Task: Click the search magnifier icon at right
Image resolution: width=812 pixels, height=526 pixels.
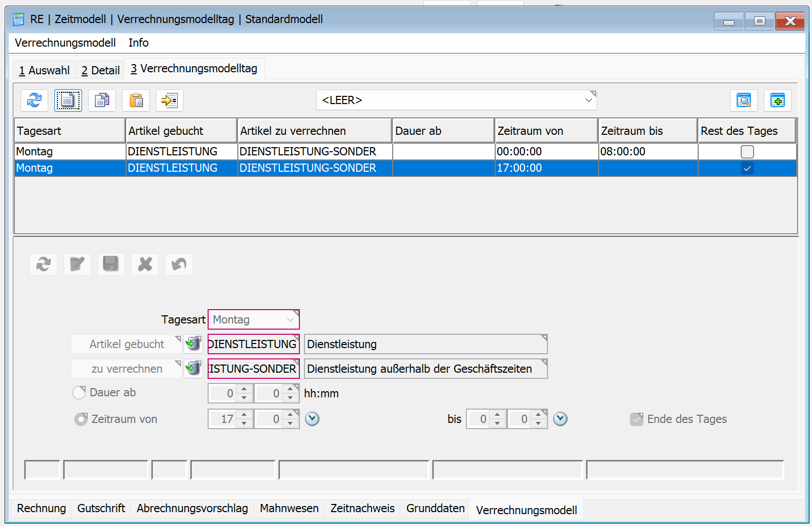Action: pyautogui.click(x=743, y=100)
